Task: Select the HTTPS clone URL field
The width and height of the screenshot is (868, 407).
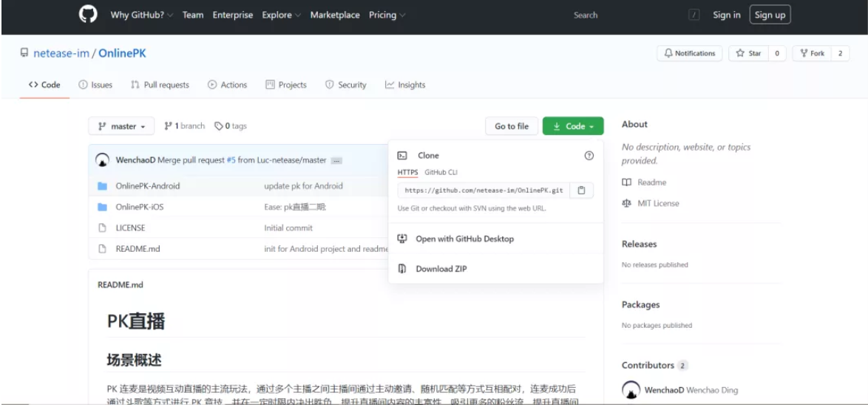Action: (484, 191)
